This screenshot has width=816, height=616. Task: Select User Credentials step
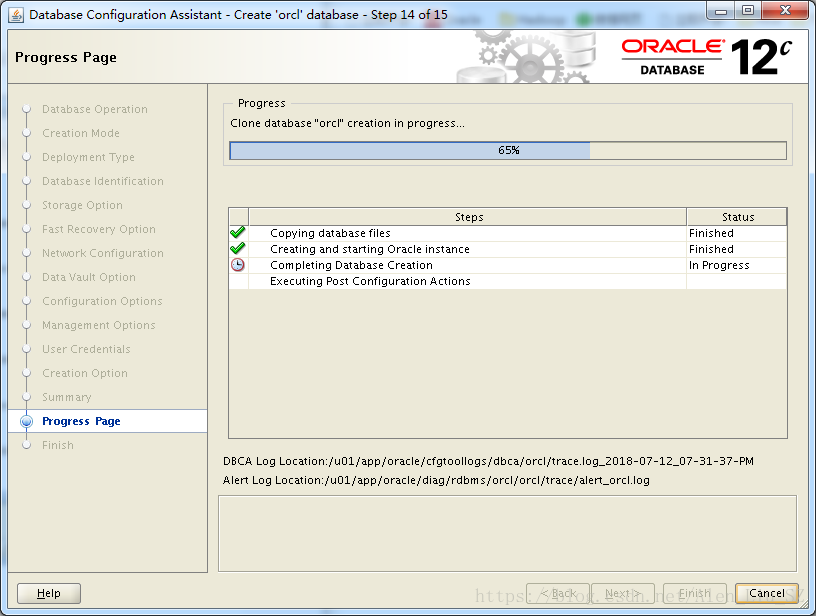tap(86, 349)
